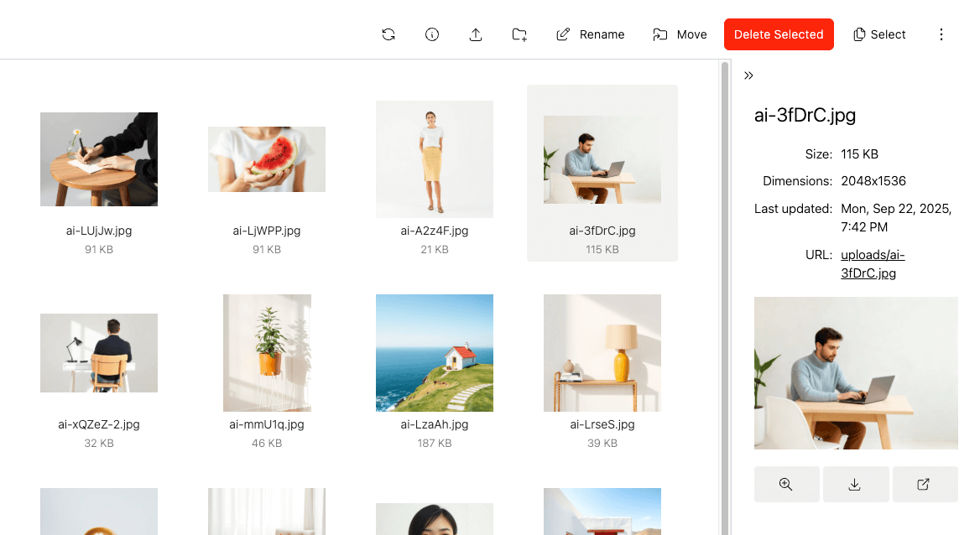This screenshot has height=535, width=980.
Task: Click the red Delete Selected button
Action: pyautogui.click(x=779, y=34)
